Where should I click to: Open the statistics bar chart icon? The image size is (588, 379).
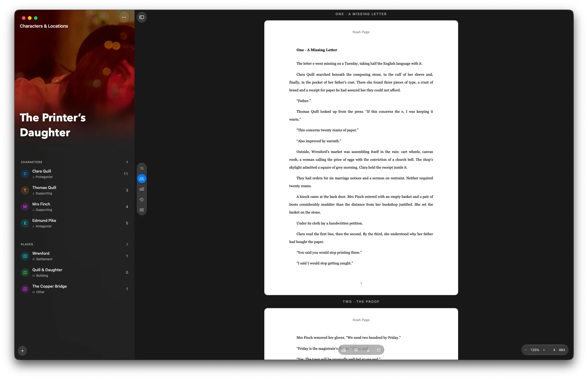click(142, 189)
